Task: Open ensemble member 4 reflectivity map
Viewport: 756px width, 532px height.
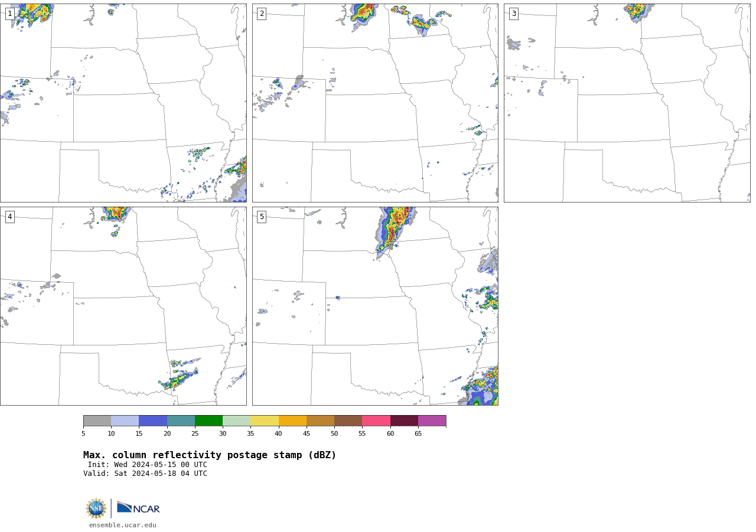Action: [123, 306]
